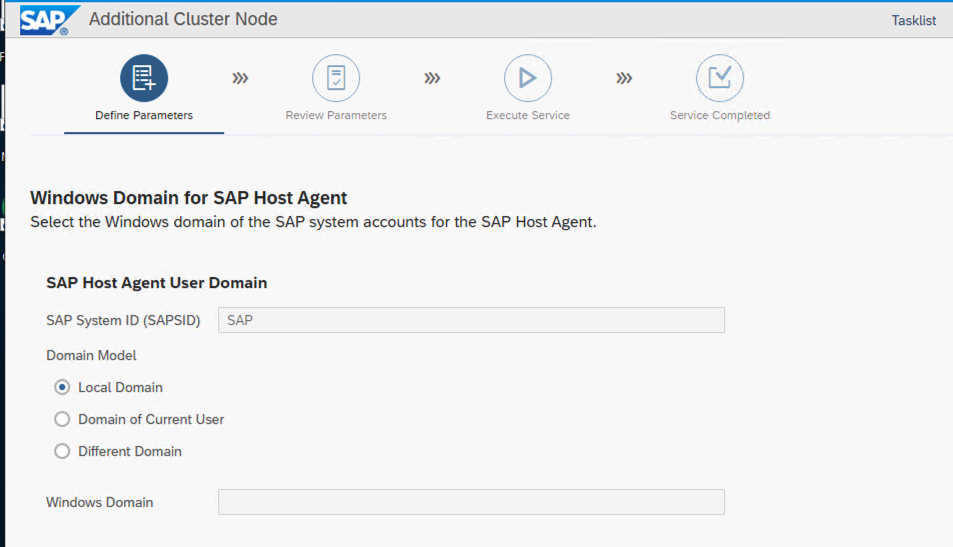Screen dimensions: 953x547
Task: Click the Execute Service label
Action: pyautogui.click(x=528, y=115)
